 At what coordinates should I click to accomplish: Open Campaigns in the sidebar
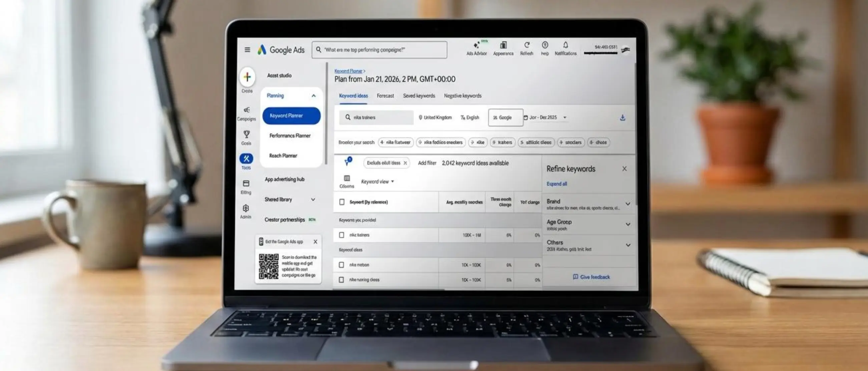pyautogui.click(x=247, y=113)
